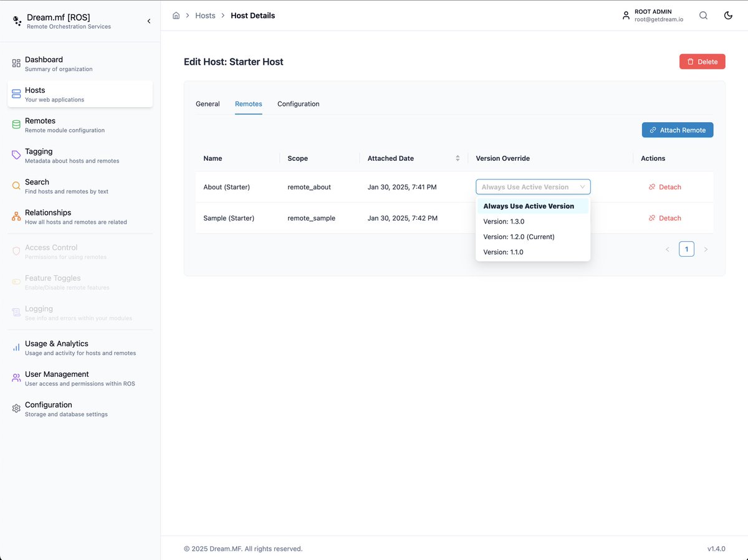Click the Logging scroll icon
Image resolution: width=748 pixels, height=560 pixels.
click(x=16, y=312)
